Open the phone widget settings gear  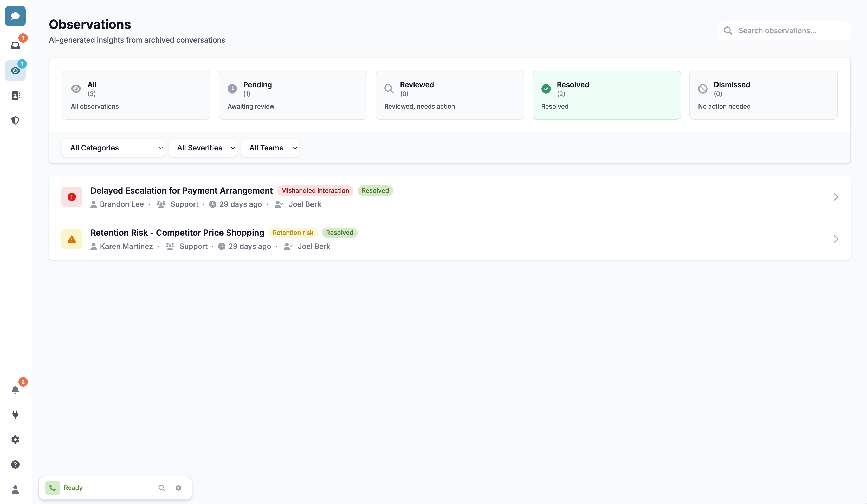[x=178, y=487]
